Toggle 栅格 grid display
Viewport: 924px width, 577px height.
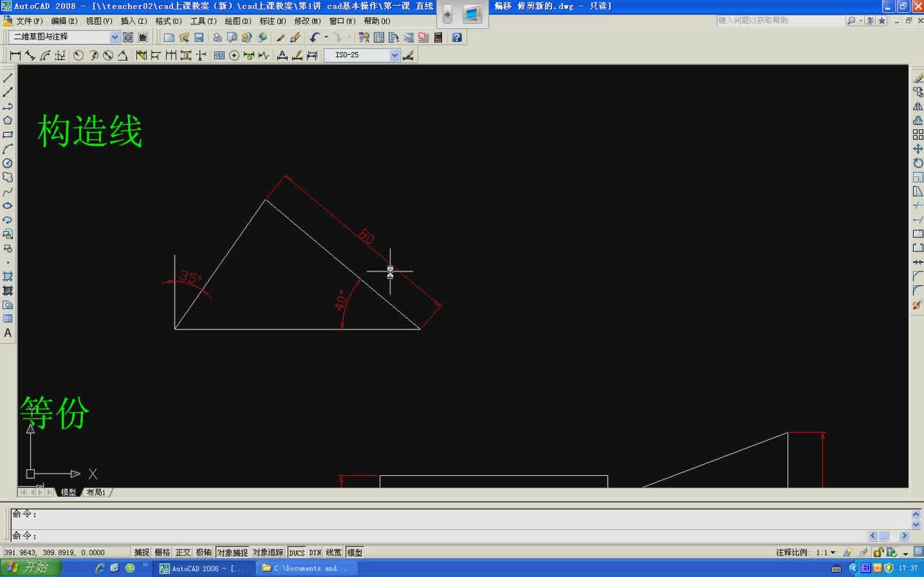click(x=162, y=552)
